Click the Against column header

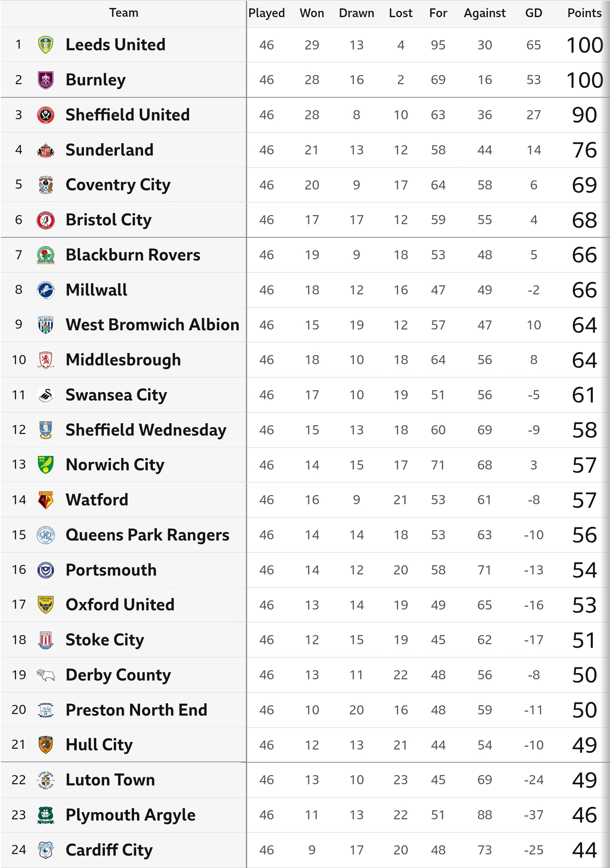tap(485, 13)
